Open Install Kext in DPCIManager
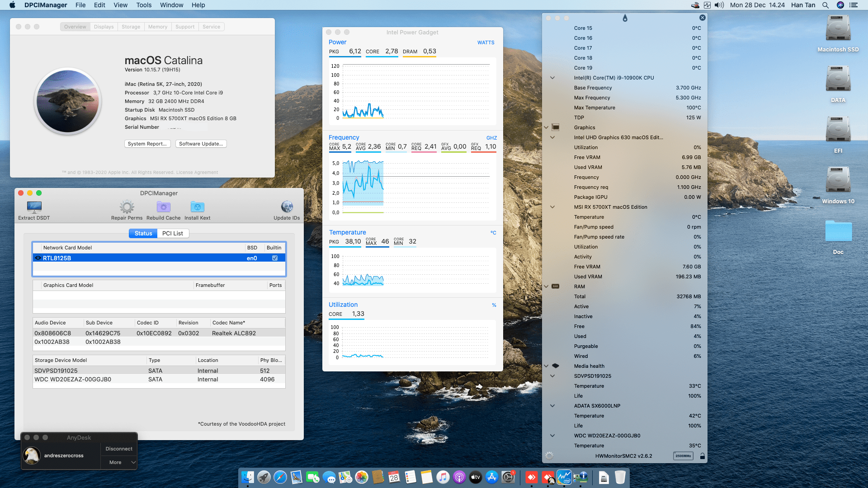This screenshot has height=488, width=868. point(197,207)
